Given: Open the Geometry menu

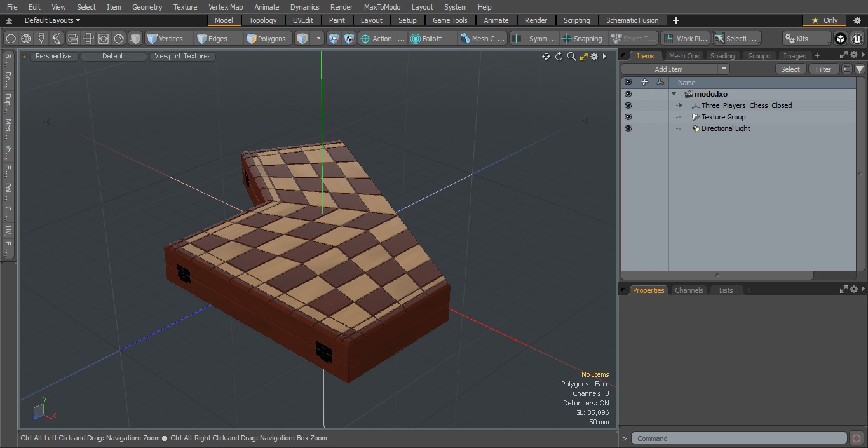Looking at the screenshot, I should [x=147, y=7].
